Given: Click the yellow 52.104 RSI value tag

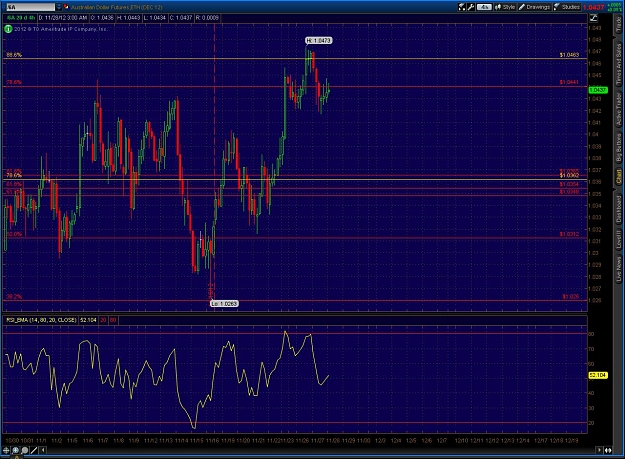Looking at the screenshot, I should click(598, 375).
